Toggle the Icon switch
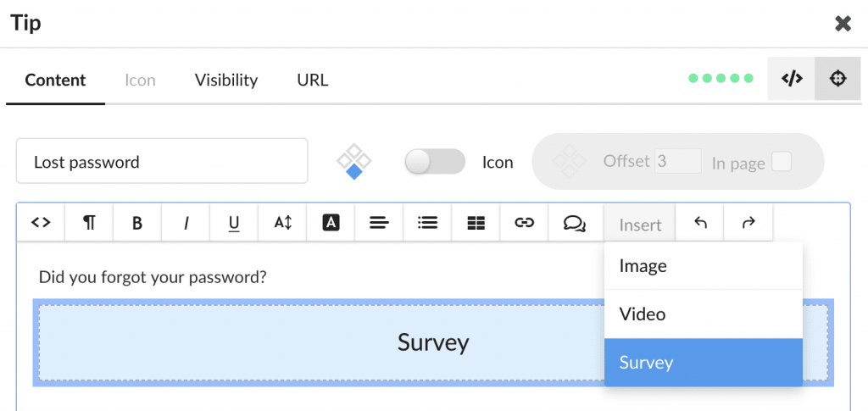The width and height of the screenshot is (868, 411). click(435, 162)
